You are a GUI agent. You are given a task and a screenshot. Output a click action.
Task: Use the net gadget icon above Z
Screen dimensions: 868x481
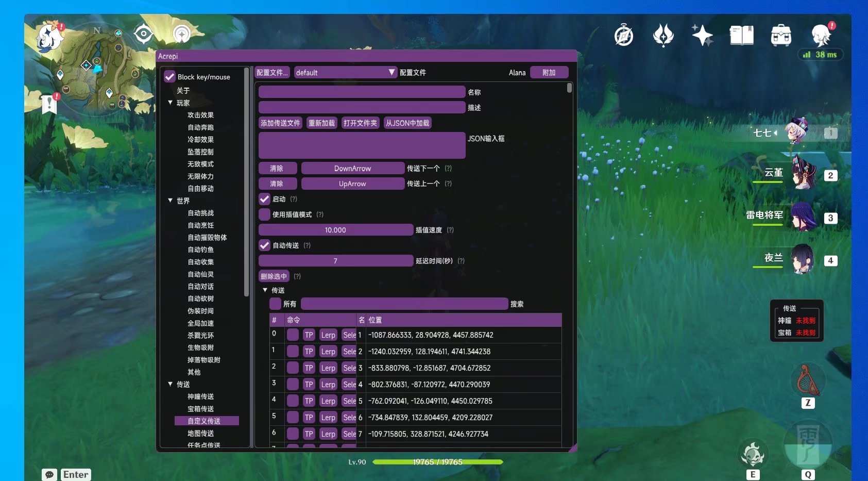pyautogui.click(x=808, y=380)
